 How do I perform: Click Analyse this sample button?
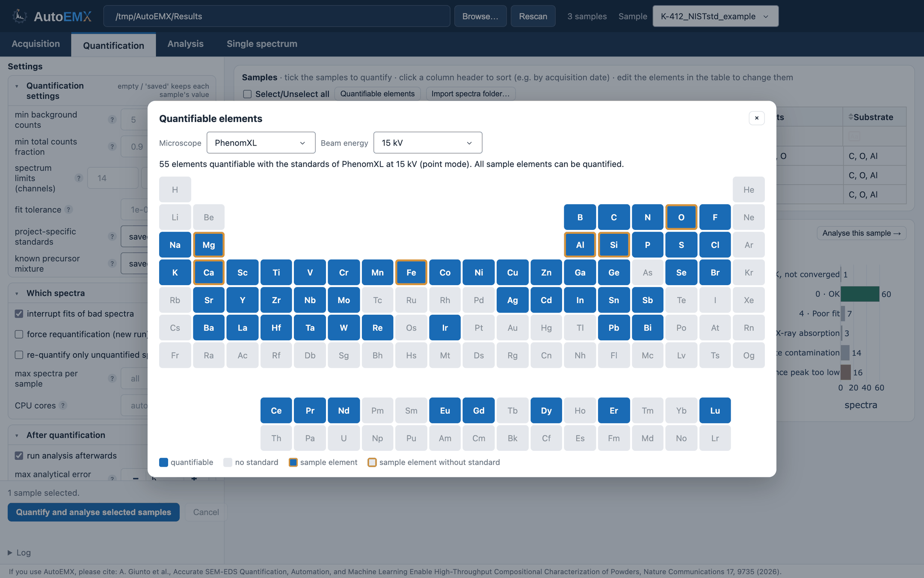click(x=861, y=233)
